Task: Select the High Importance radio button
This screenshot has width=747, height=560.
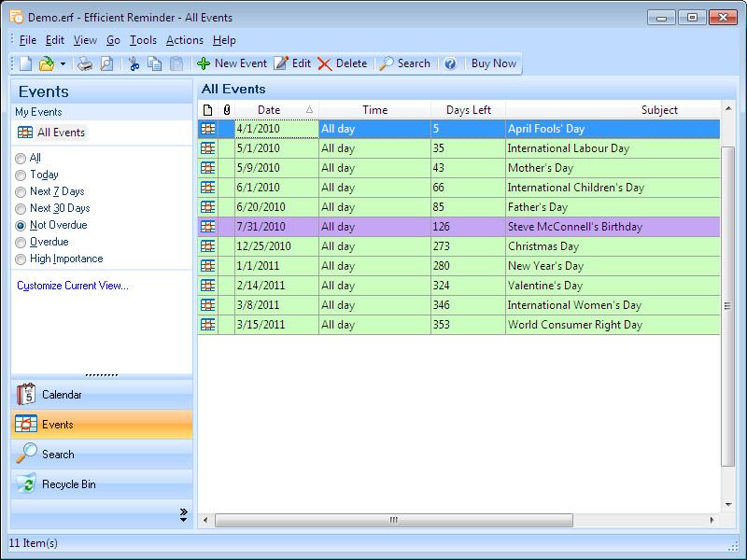Action: pyautogui.click(x=21, y=259)
